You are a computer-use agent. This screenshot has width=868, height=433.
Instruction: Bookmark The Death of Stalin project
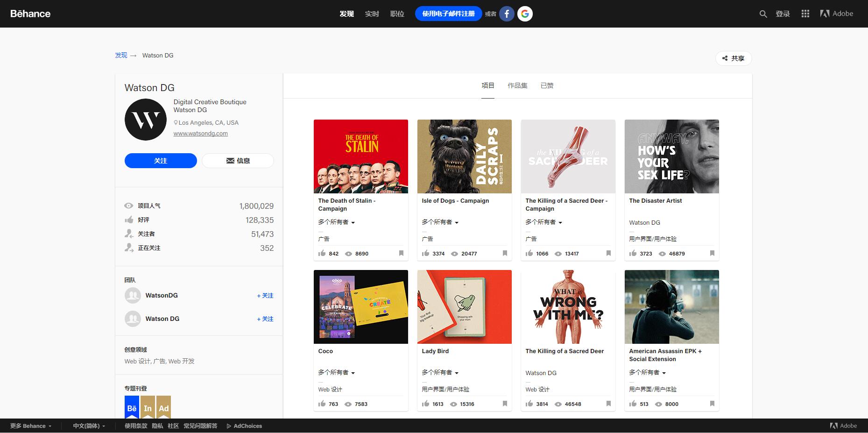[x=401, y=253]
